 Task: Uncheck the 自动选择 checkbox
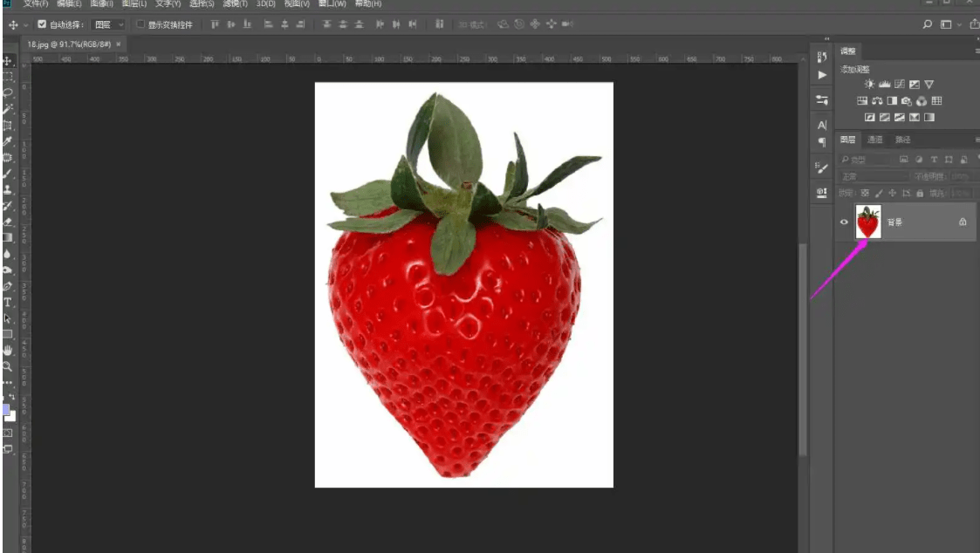click(x=41, y=24)
